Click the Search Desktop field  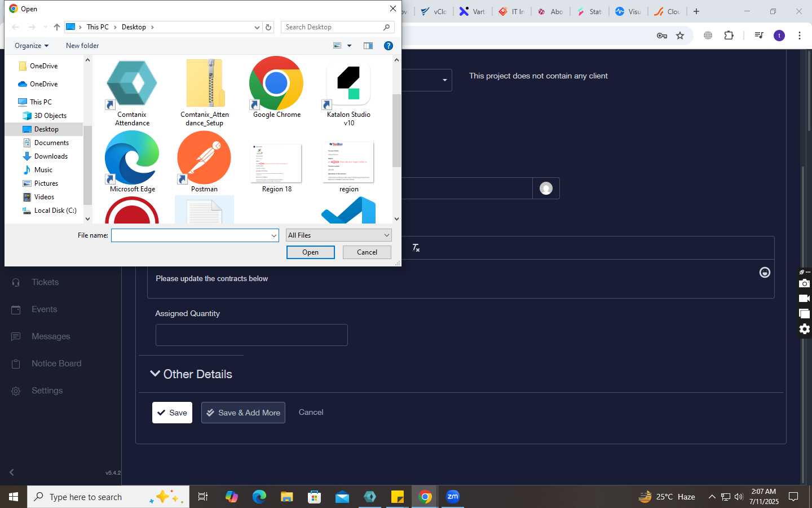click(337, 27)
